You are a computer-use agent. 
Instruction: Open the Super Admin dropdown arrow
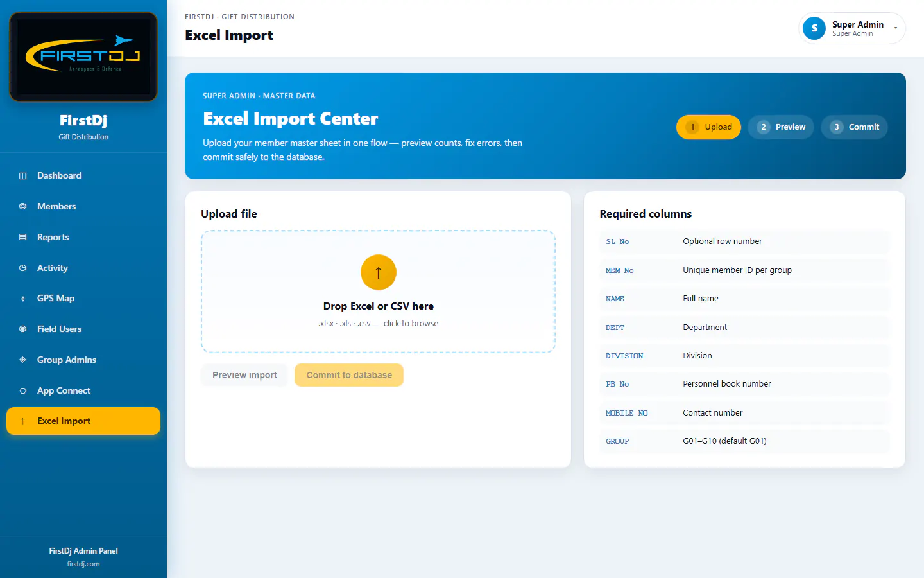(x=896, y=28)
